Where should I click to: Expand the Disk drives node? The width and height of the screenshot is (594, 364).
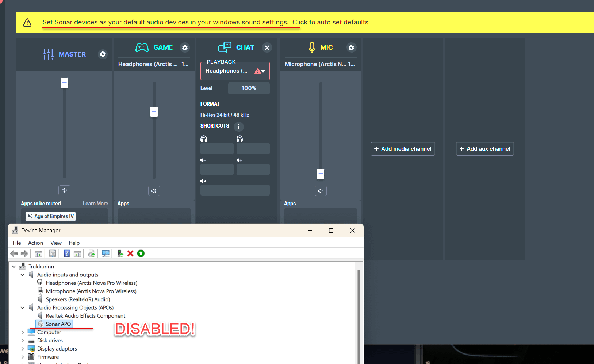tap(23, 341)
